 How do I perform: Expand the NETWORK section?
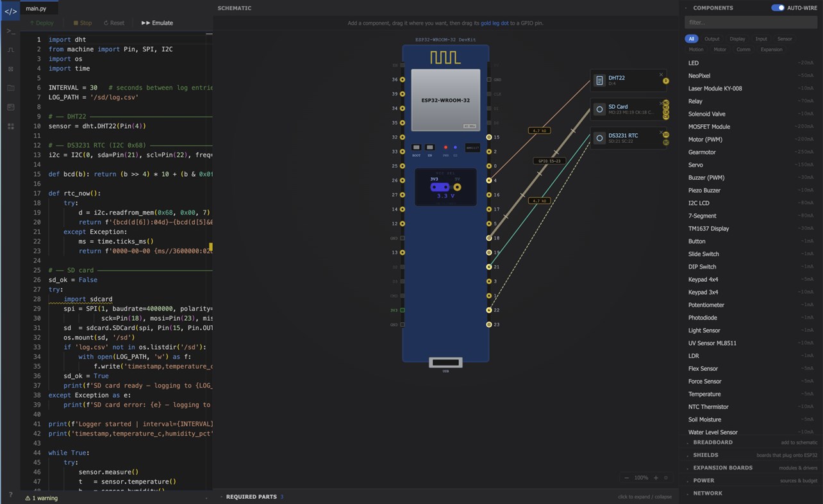point(751,493)
